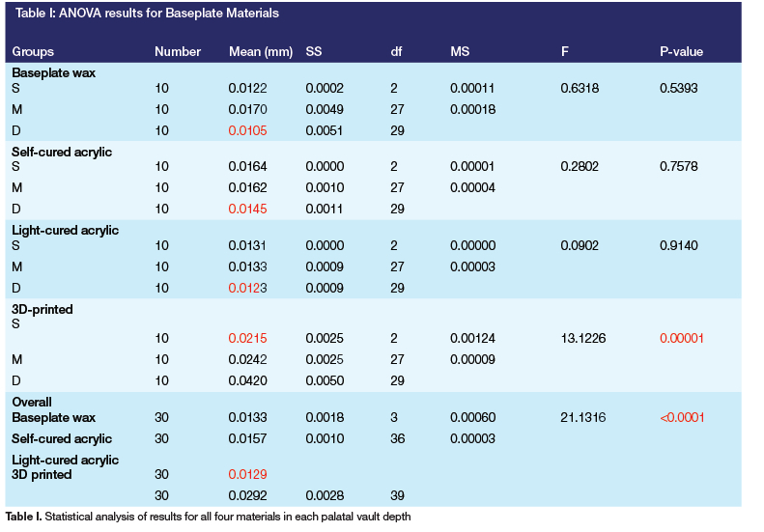This screenshot has width=764, height=532.
Task: Click the 'Overall' section heading
Action: 31,401
